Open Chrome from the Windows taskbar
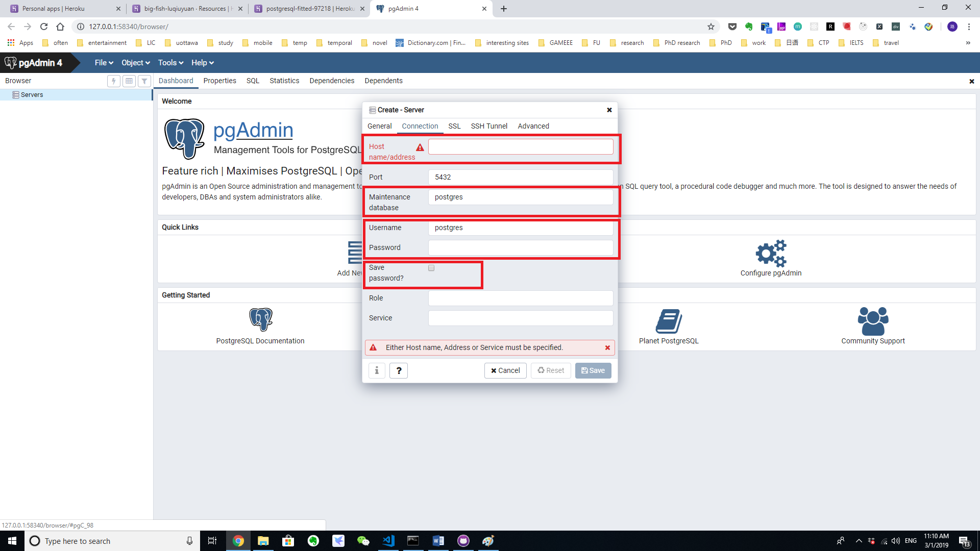This screenshot has width=980, height=551. (238, 541)
